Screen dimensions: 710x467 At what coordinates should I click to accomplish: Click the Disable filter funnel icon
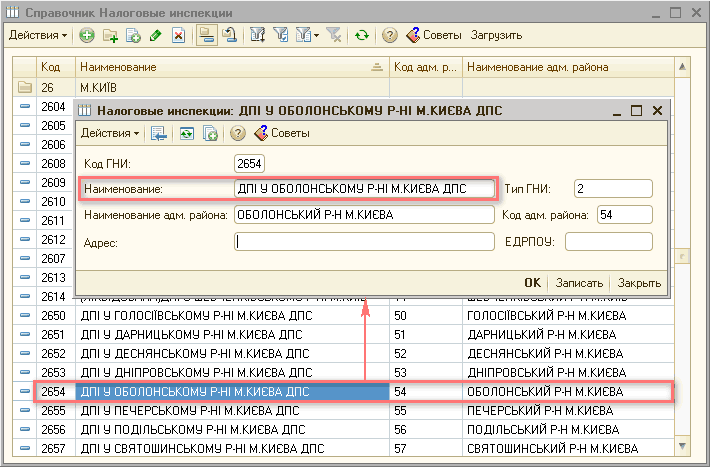(x=335, y=35)
